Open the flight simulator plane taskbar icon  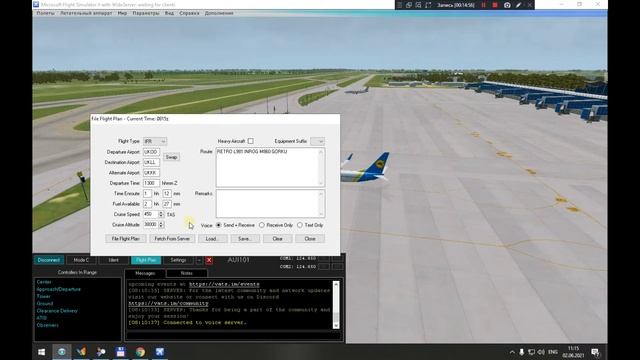click(160, 352)
